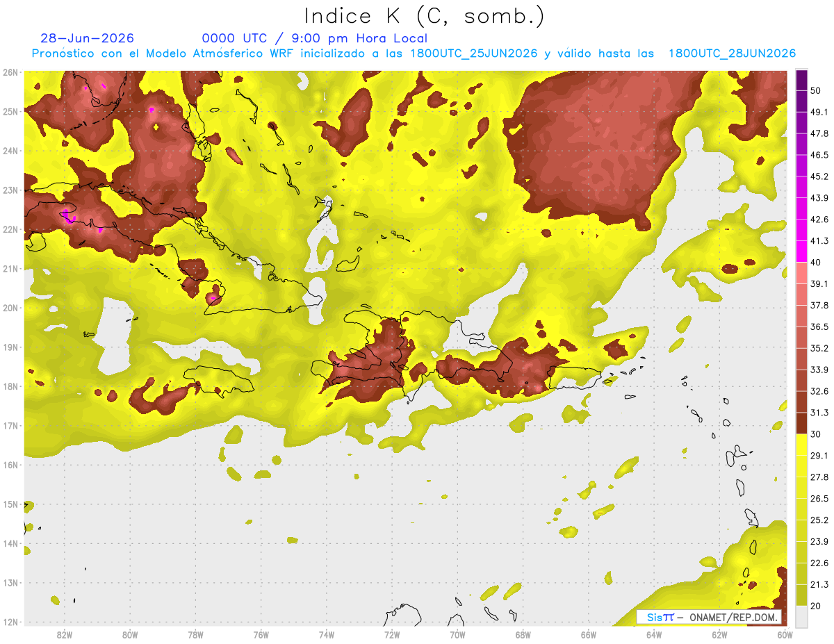Screen dimensions: 834x644
Task: Click the longitude label "76W"
Action: [x=261, y=635]
